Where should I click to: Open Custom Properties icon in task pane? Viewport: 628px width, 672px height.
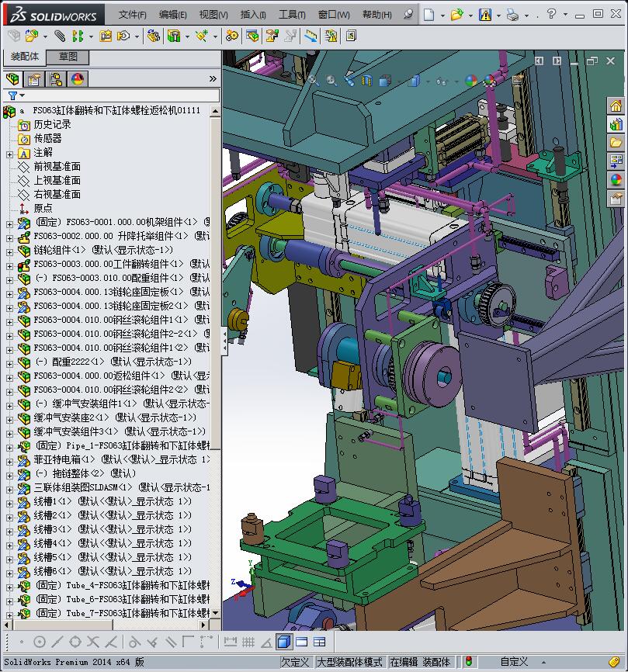tap(616, 199)
